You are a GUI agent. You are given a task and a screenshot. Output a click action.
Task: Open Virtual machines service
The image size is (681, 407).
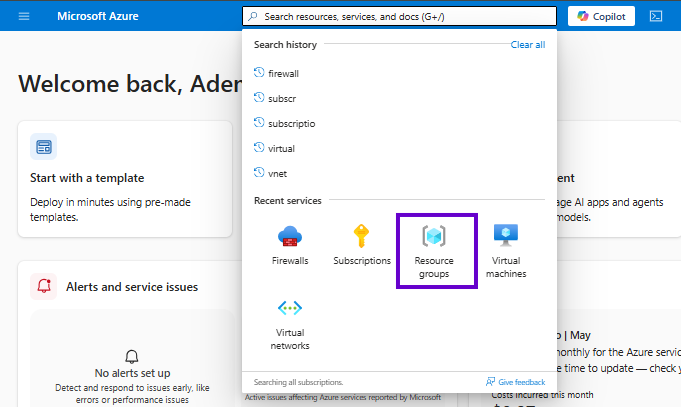[506, 251]
